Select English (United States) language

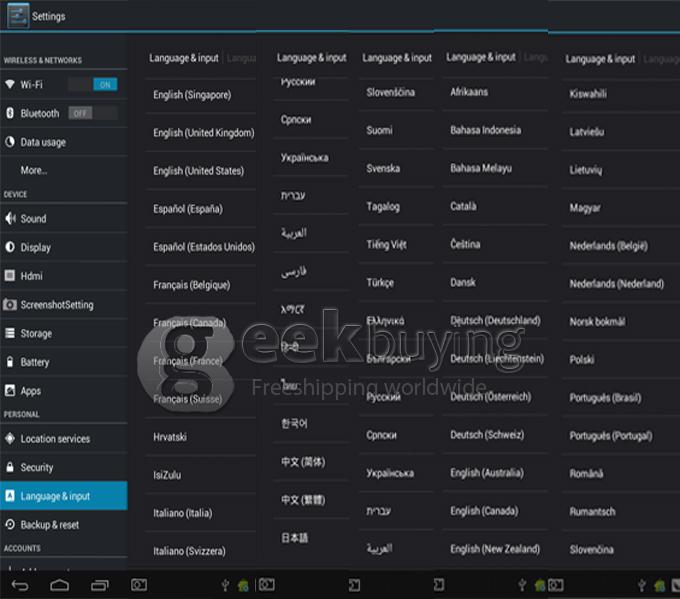coord(198,171)
